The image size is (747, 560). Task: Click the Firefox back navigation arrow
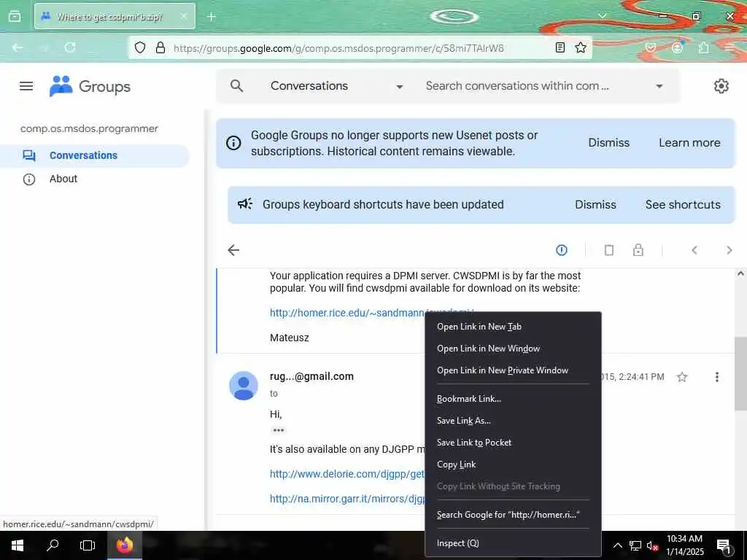(x=18, y=47)
